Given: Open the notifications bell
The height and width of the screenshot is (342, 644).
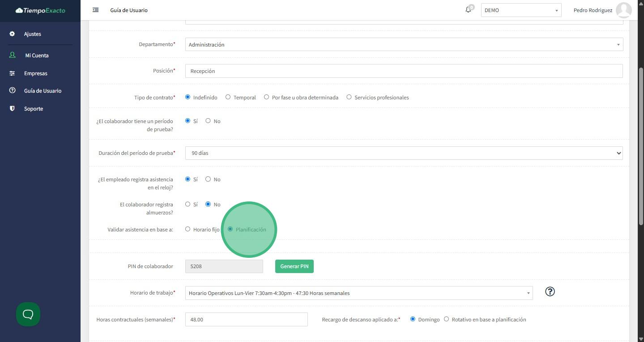Looking at the screenshot, I should click(468, 9).
